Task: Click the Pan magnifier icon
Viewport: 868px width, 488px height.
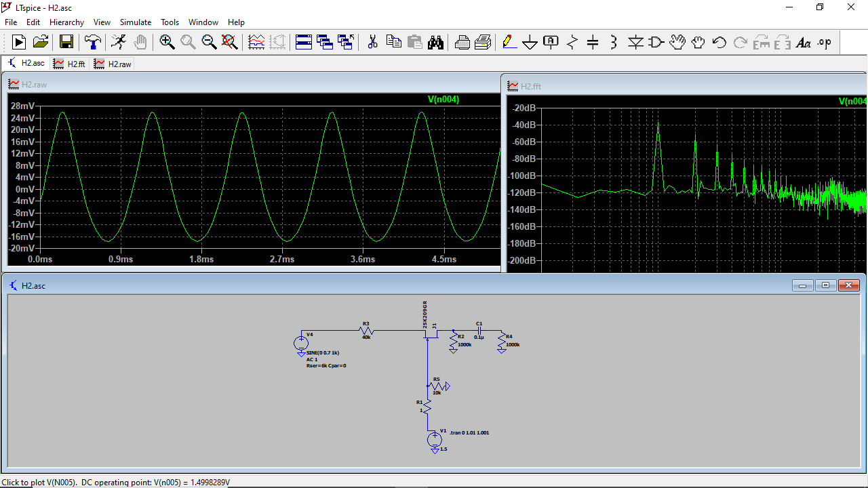Action: [188, 42]
